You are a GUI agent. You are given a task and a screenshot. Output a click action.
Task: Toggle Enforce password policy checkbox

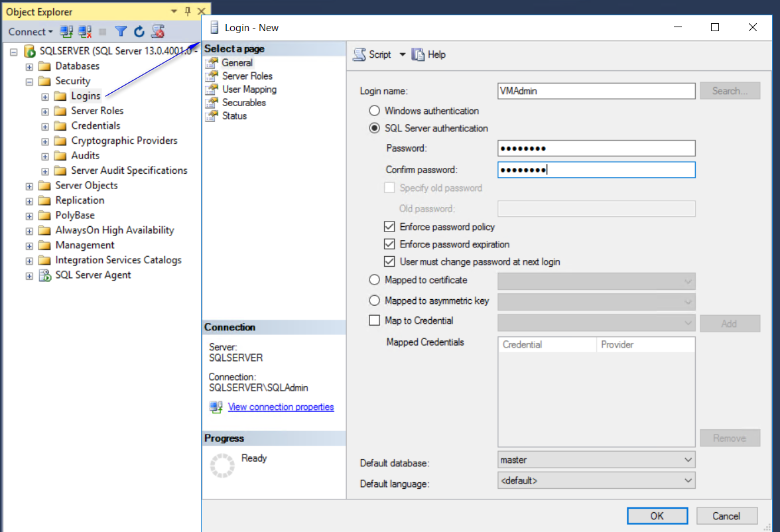(x=389, y=227)
